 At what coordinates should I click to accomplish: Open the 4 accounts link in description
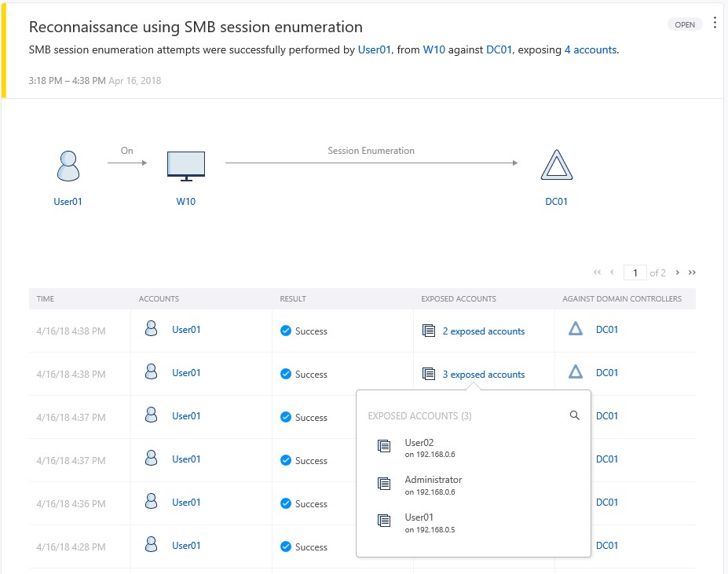pos(590,49)
